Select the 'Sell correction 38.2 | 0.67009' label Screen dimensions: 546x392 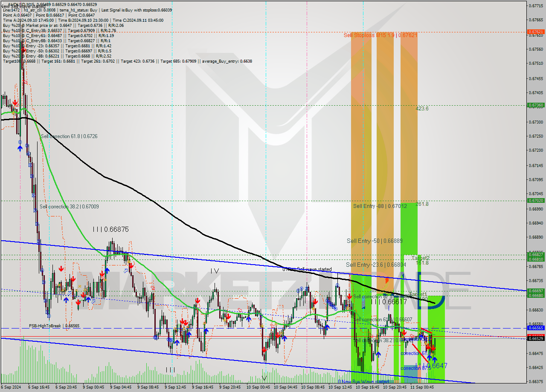[x=69, y=207]
